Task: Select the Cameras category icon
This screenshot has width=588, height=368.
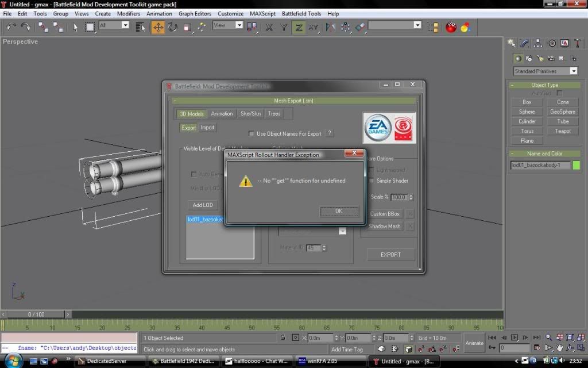Action: (551, 58)
